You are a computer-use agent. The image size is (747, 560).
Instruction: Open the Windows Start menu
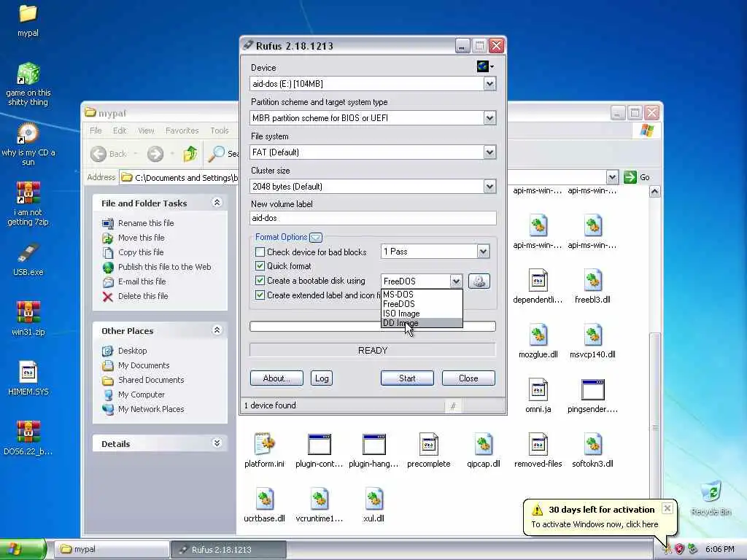click(23, 549)
